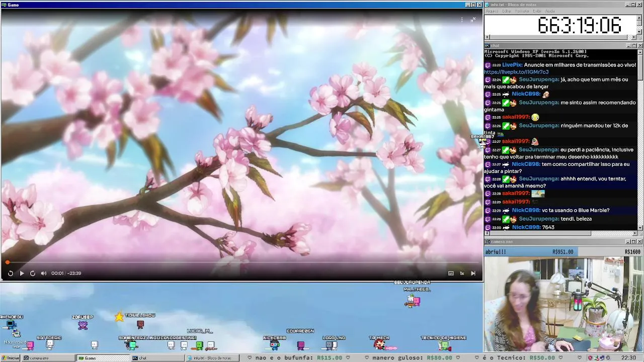
Task: Open the Exibir menu in Bloco de notas
Action: 537,11
